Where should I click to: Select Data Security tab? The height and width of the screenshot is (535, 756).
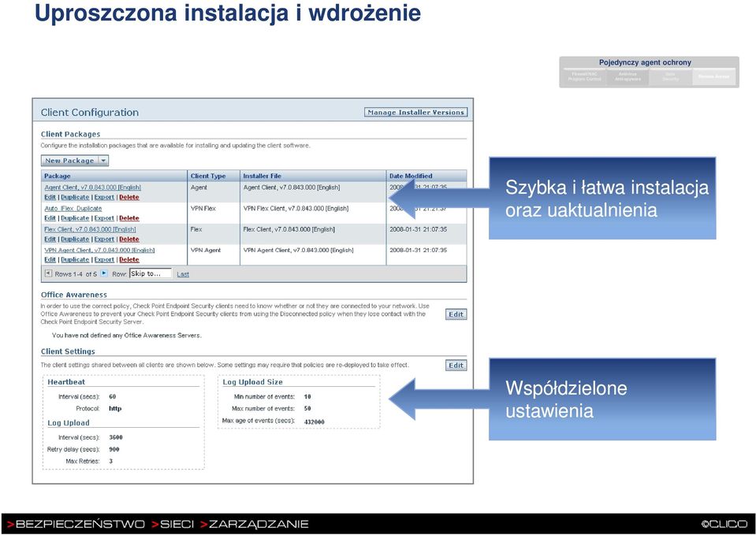click(x=671, y=76)
